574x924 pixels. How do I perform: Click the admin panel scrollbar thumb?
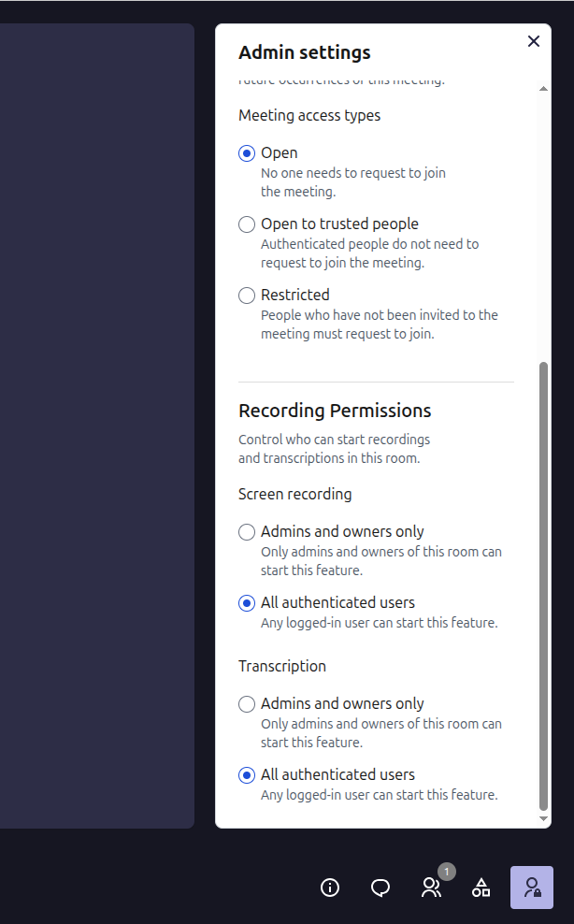543,586
